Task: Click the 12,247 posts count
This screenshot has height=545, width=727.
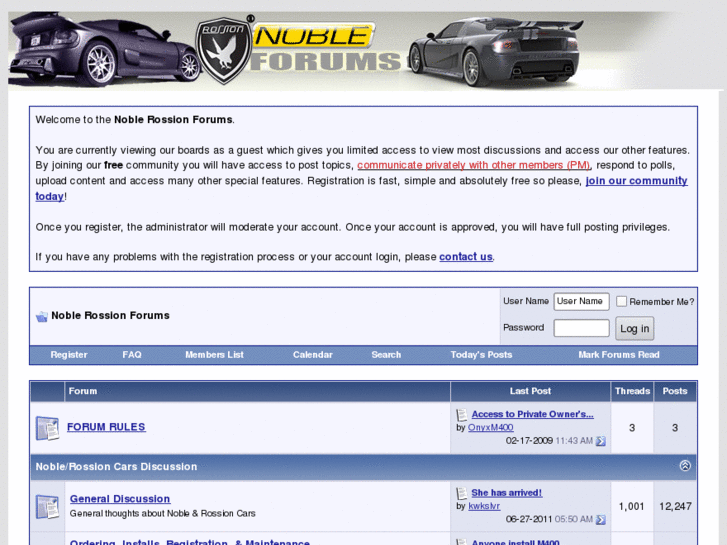Action: [675, 507]
